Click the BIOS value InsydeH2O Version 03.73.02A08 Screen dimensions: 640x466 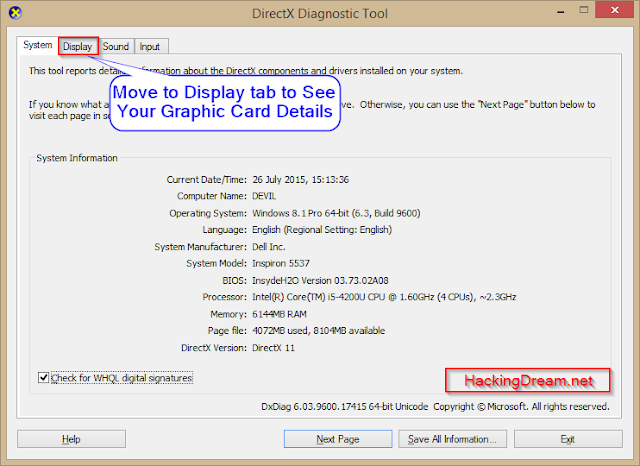[x=320, y=281]
